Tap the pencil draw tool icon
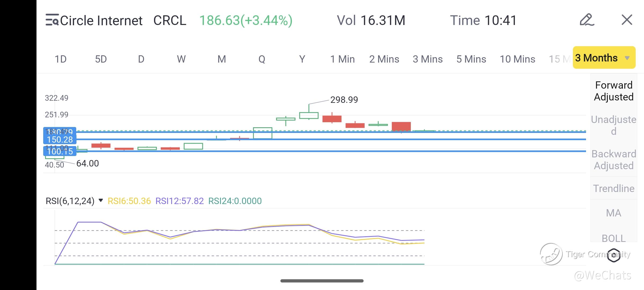This screenshot has height=290, width=644. click(x=587, y=20)
